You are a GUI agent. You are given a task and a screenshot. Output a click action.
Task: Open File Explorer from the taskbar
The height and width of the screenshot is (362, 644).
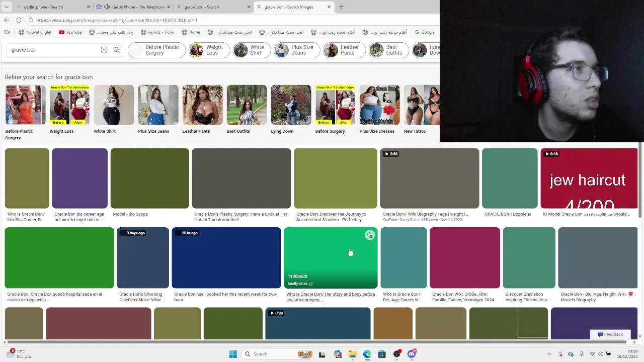pos(352,354)
